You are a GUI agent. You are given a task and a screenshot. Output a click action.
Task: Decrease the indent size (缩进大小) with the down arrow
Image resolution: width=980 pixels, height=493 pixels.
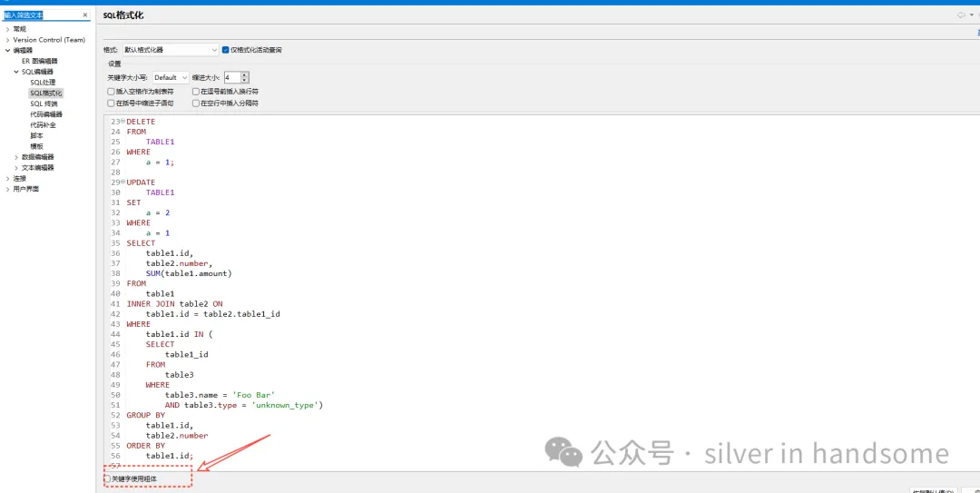pyautogui.click(x=245, y=81)
